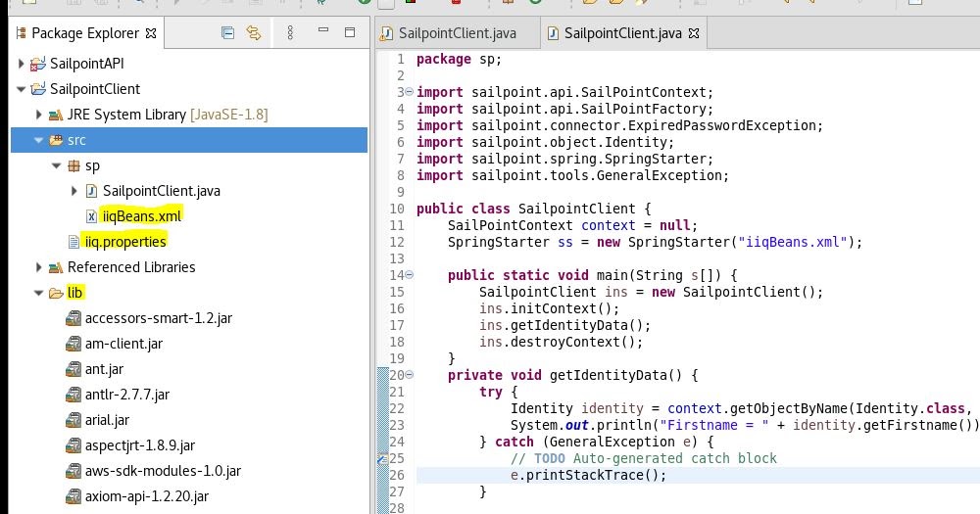Click the SailpointClient.java file icon in tree
Viewport: 980px width, 514px height.
coord(91,191)
